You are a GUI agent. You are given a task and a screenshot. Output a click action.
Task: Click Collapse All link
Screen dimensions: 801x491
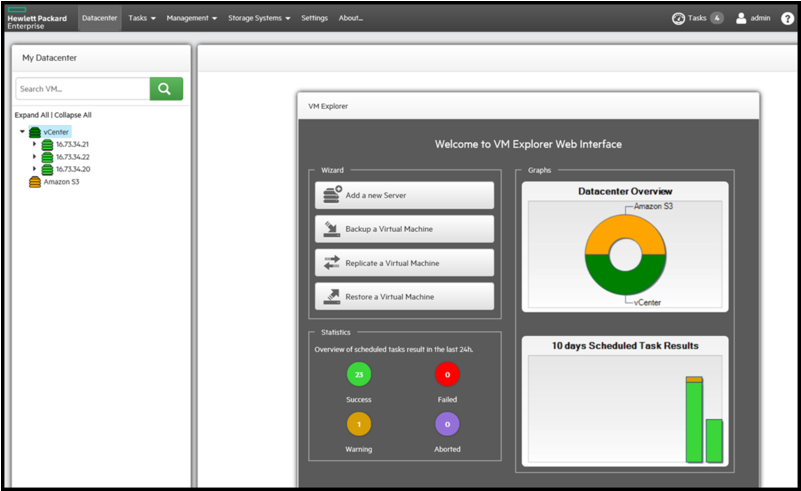[73, 115]
